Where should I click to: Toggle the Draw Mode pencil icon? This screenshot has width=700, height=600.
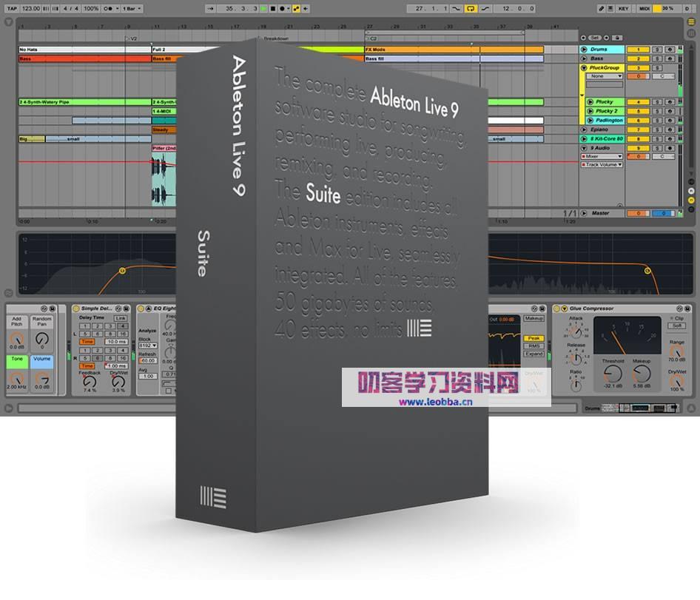click(x=602, y=8)
